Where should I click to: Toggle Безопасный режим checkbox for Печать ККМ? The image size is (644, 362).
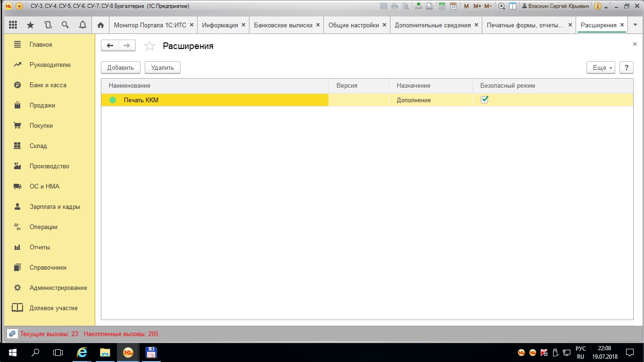click(x=484, y=99)
